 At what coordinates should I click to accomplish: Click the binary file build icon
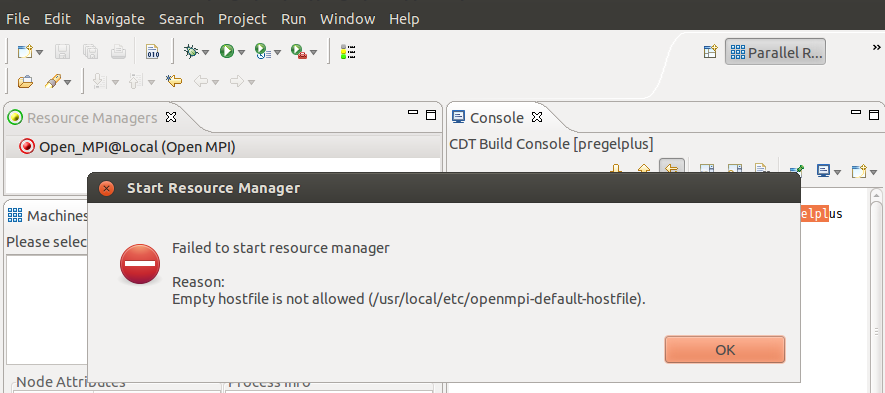[152, 52]
